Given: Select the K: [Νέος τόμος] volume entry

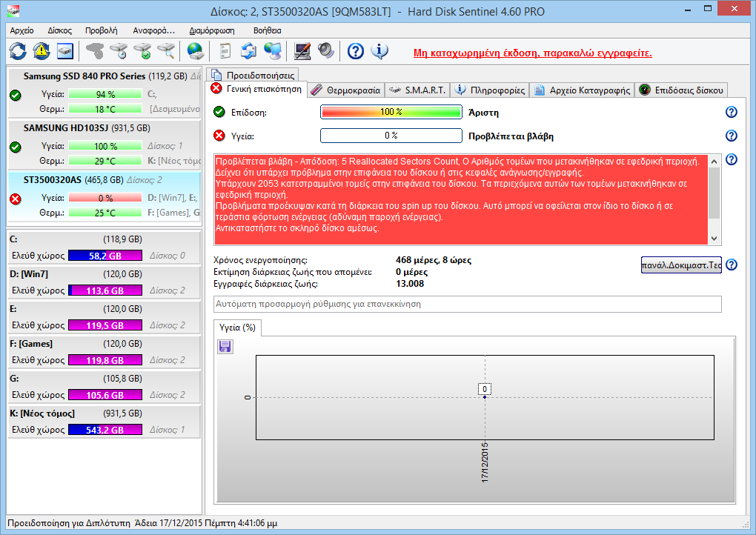Looking at the screenshot, I should click(x=105, y=422).
